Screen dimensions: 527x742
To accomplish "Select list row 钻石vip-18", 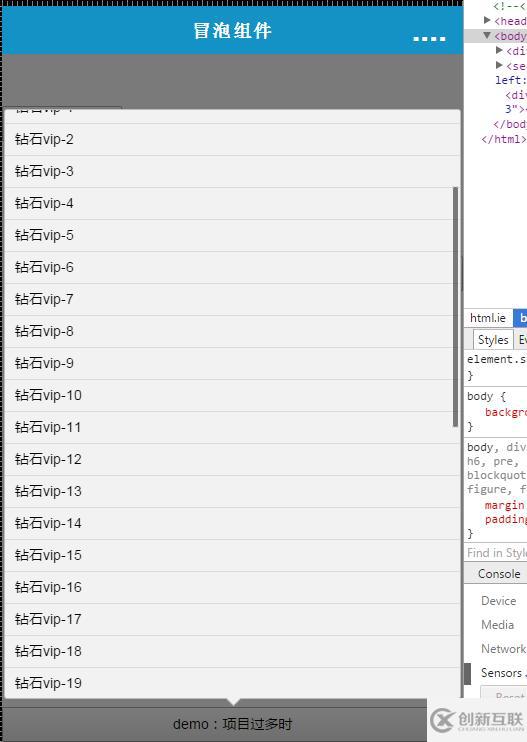I will pos(232,652).
